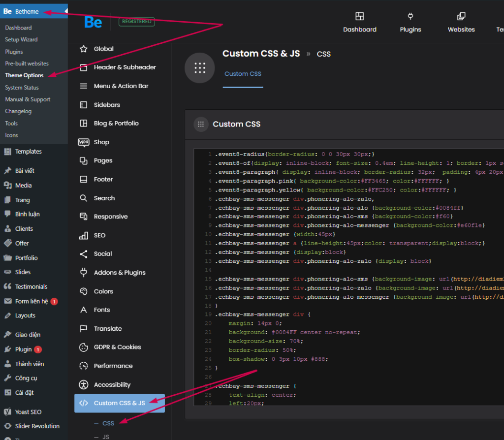Open Manual & Support page
504x440 pixels.
pos(28,99)
